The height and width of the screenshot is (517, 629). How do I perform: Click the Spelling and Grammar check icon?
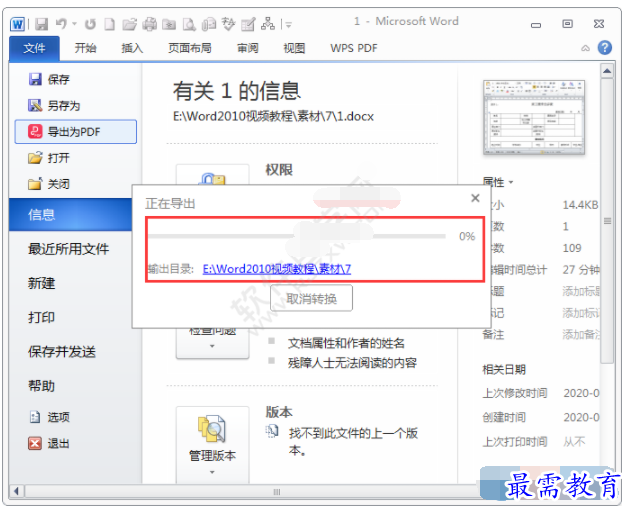(228, 24)
